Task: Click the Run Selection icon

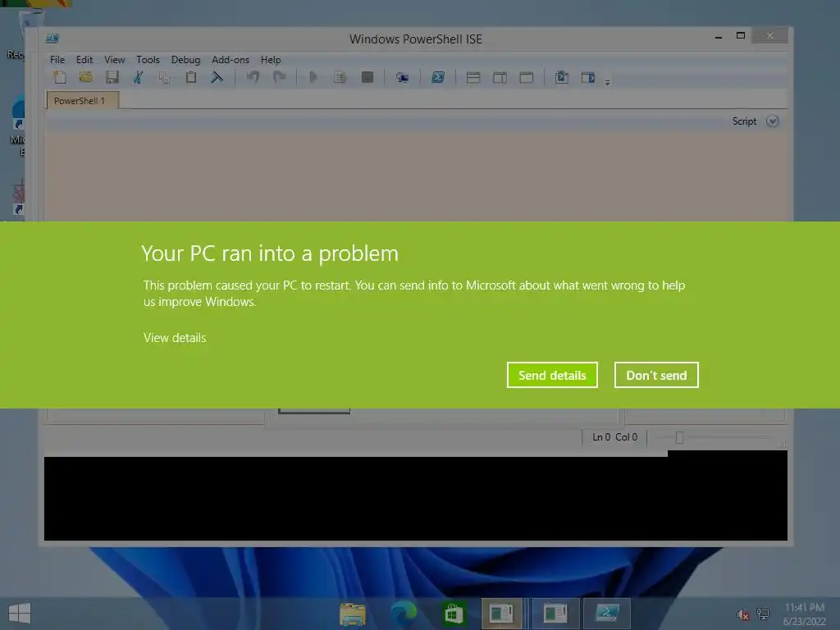Action: click(340, 78)
